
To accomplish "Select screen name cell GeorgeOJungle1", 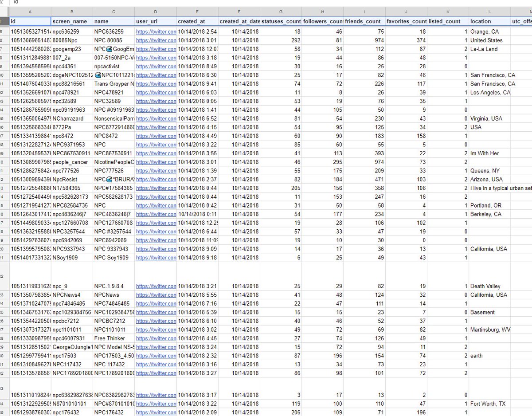I will 72,347.
